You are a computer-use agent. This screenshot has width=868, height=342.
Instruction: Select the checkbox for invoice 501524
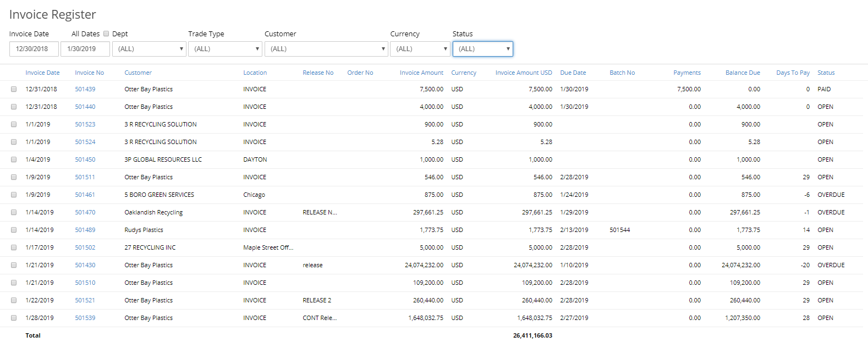point(14,142)
